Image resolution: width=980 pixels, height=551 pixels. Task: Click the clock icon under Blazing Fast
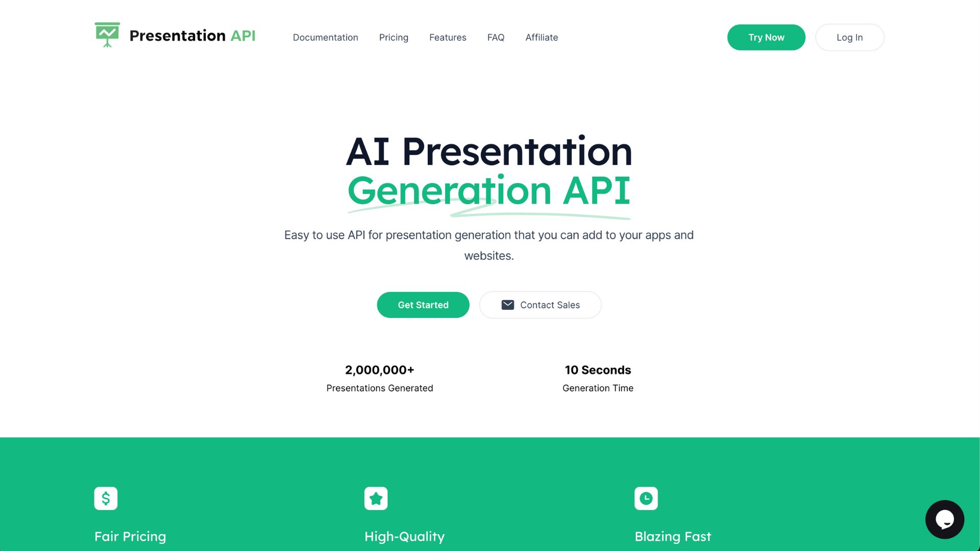coord(646,498)
